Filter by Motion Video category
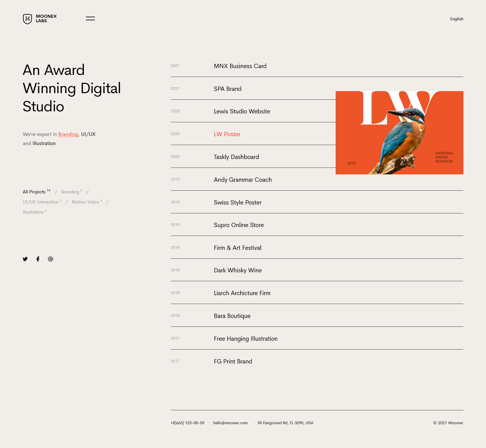 (x=85, y=202)
